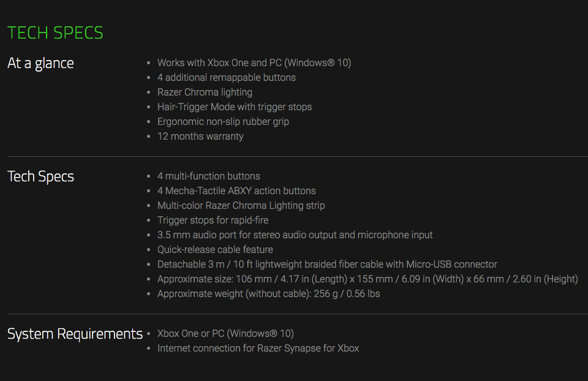Select the At a glance section title
This screenshot has width=588, height=381.
click(40, 63)
